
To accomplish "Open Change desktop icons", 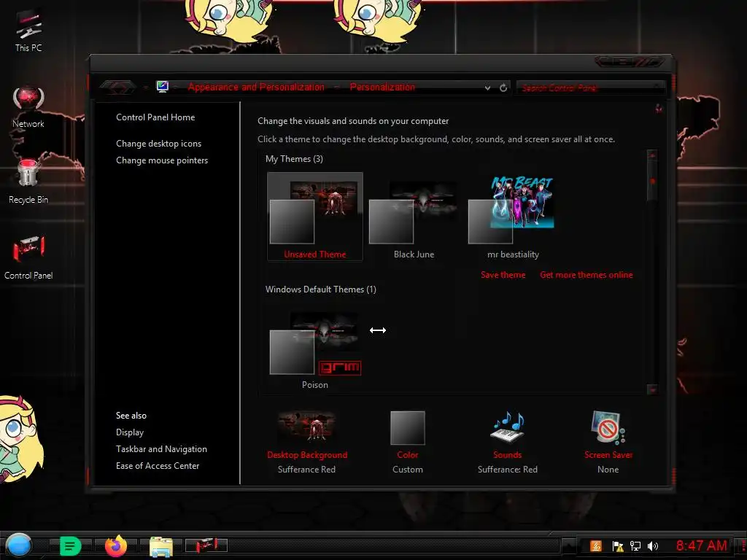I will tap(158, 144).
